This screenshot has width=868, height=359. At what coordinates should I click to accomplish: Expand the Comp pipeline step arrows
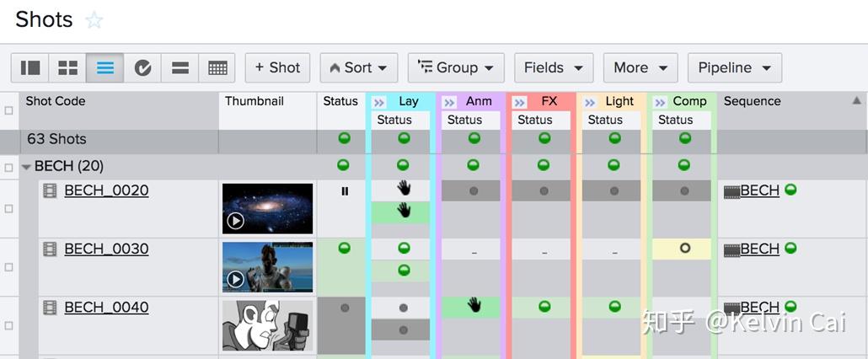660,102
